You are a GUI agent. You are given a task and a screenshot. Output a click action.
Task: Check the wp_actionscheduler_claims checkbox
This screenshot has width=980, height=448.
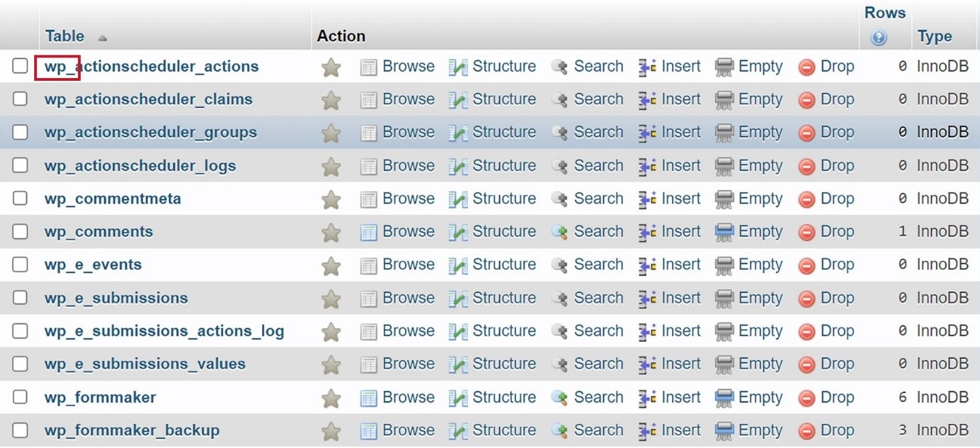(20, 99)
